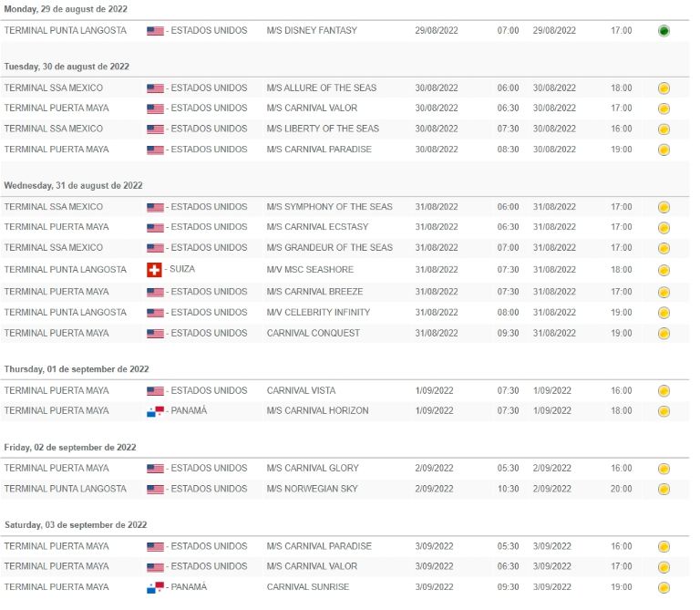700x610 pixels.
Task: Click arrival time 10:30 for Norwegian Sky
Action: (x=508, y=489)
